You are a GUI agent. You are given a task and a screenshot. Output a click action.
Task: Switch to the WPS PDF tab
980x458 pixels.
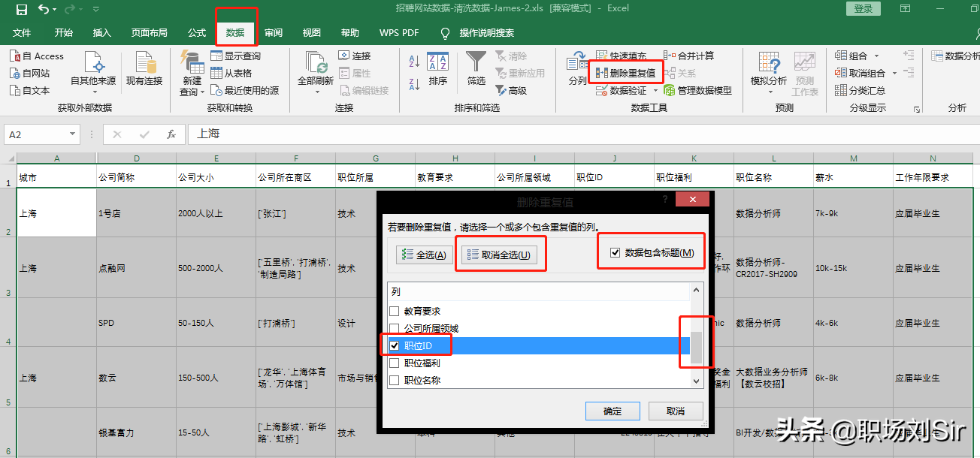click(399, 33)
